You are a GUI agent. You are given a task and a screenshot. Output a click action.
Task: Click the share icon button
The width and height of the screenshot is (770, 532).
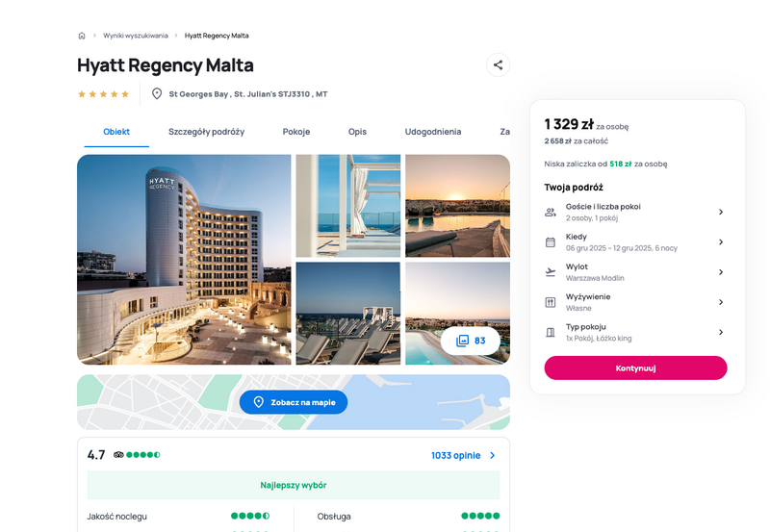[498, 64]
